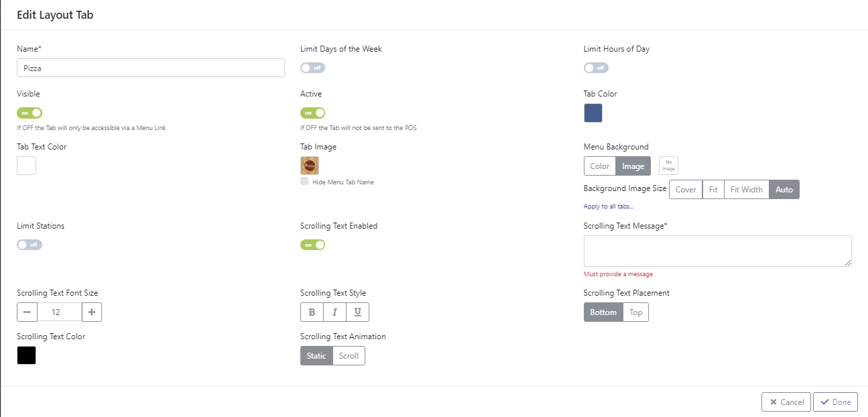Increase scrolling text font size
The image size is (868, 417).
coord(92,312)
